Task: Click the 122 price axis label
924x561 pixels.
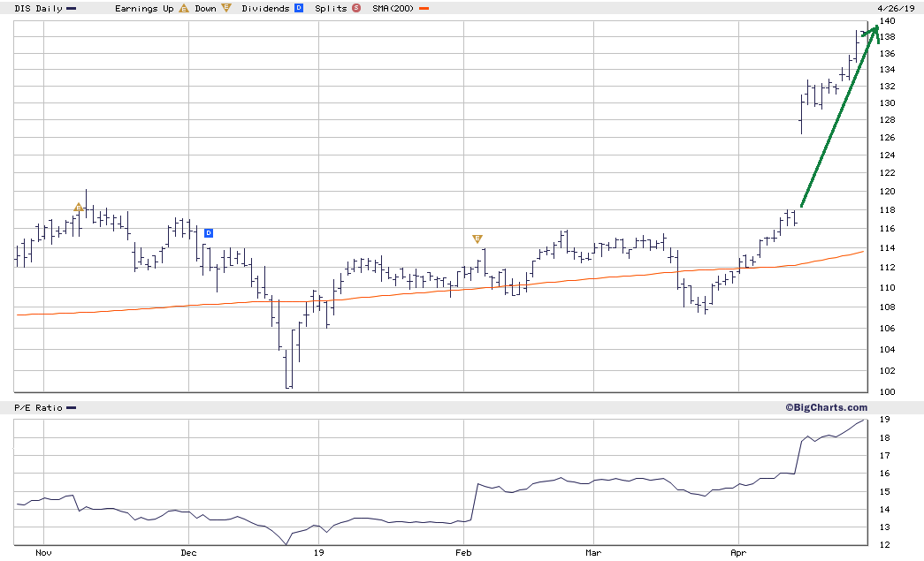Action: click(888, 172)
